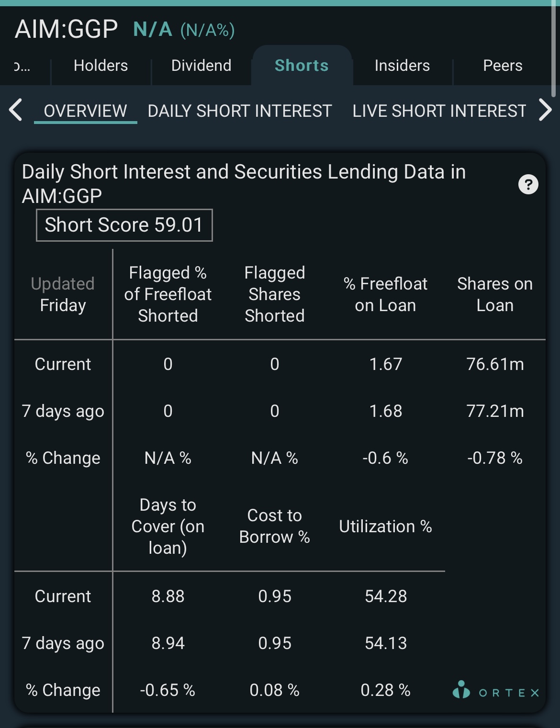
Task: Select the Cost to Borrow % header
Action: [x=275, y=526]
